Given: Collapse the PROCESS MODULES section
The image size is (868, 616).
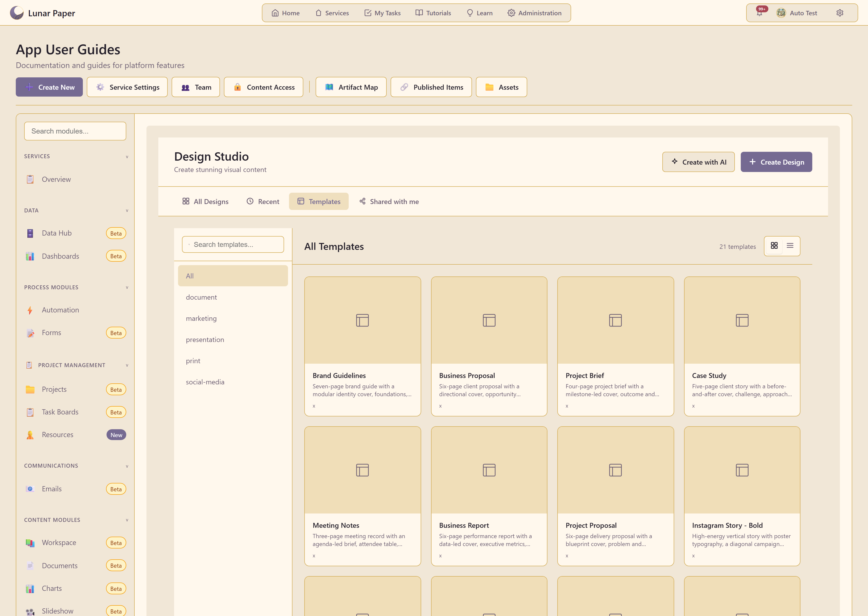Looking at the screenshot, I should pyautogui.click(x=127, y=288).
